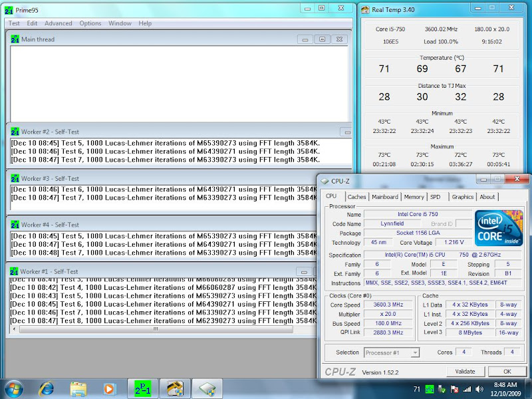Open the Windows Start menu
Viewport: 532px width, 399px height.
click(13, 388)
